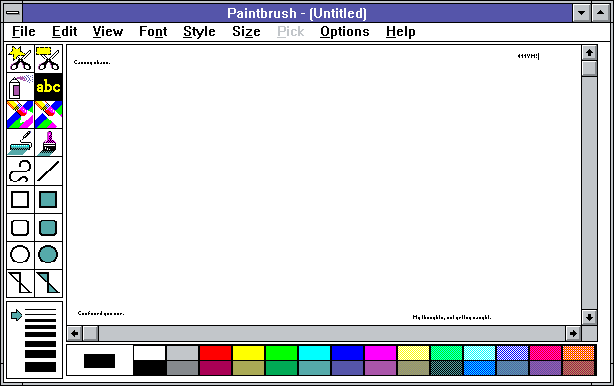Open the Style menu
This screenshot has width=614, height=386.
click(199, 32)
